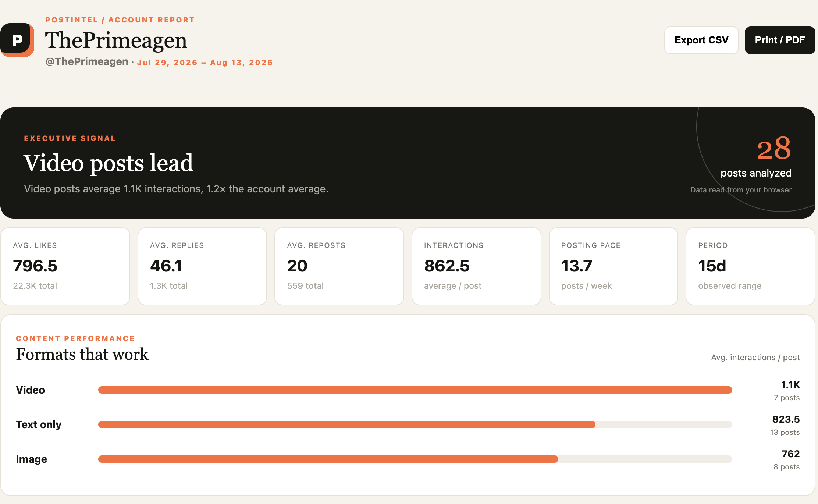Click the Video performance bar
Viewport: 818px width, 504px height.
pyautogui.click(x=415, y=390)
